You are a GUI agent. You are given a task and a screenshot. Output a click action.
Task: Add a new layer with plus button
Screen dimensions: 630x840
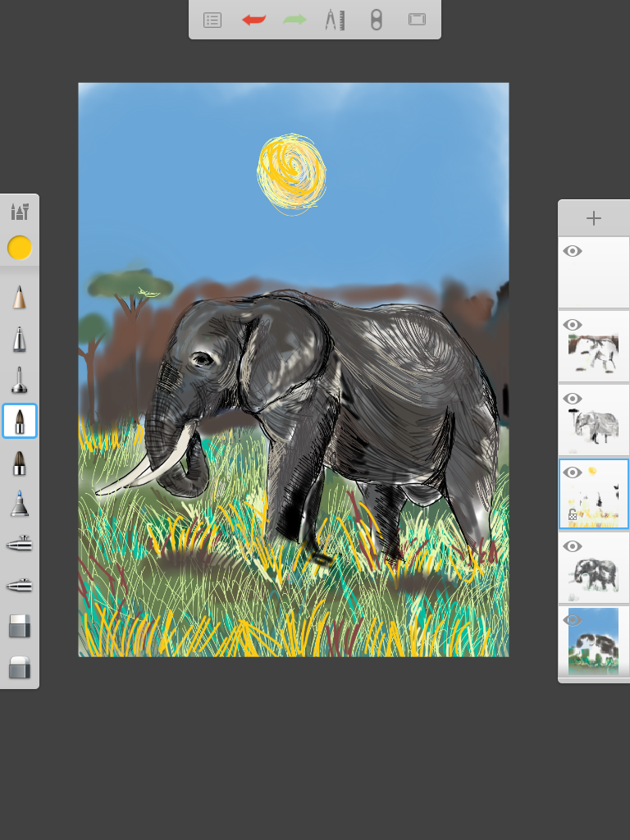tap(594, 218)
